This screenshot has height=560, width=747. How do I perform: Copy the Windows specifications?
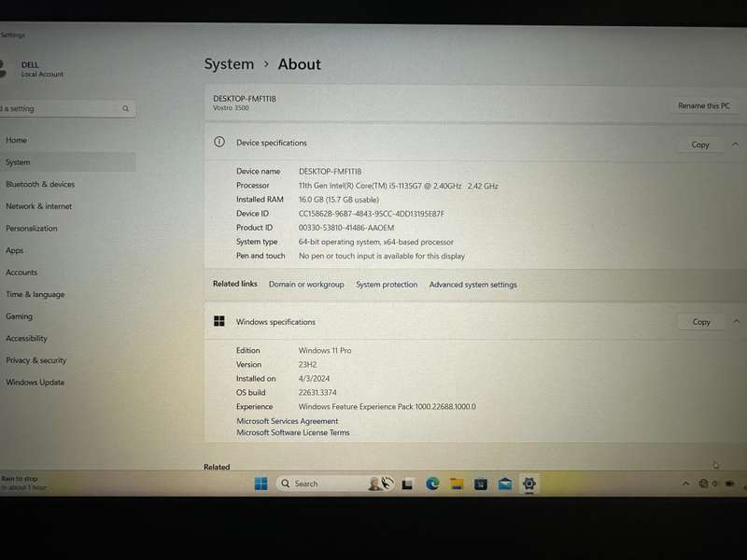click(701, 322)
